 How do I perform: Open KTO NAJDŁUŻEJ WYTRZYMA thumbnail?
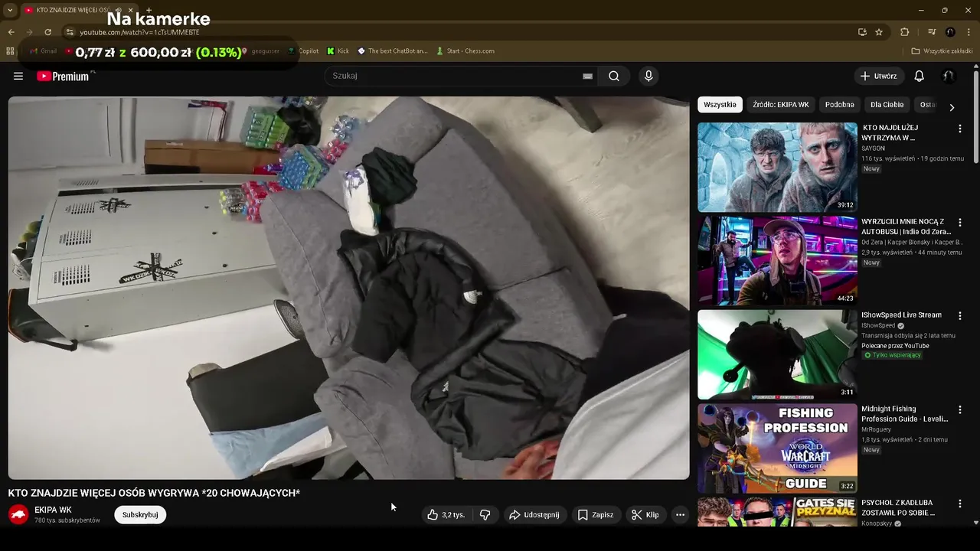pyautogui.click(x=777, y=167)
